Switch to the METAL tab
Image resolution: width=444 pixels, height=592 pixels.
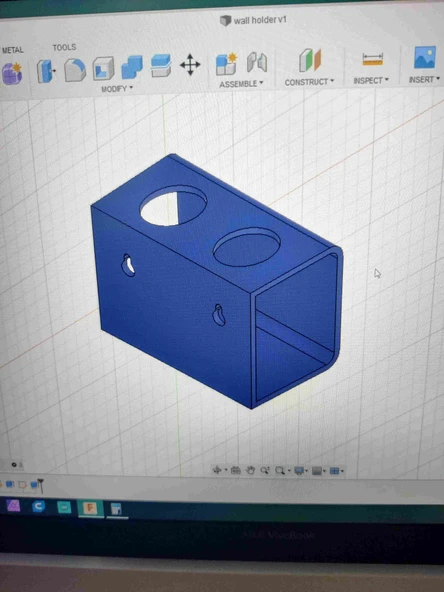12,50
